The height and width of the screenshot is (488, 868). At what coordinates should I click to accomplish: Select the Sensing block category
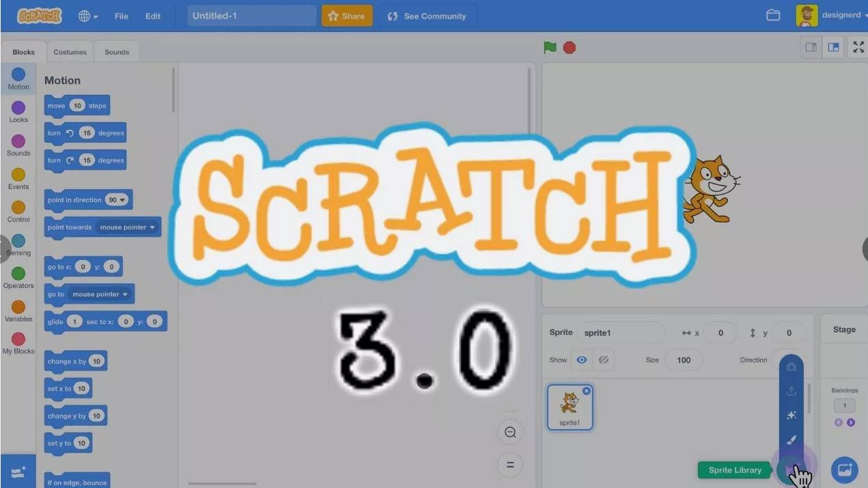18,245
